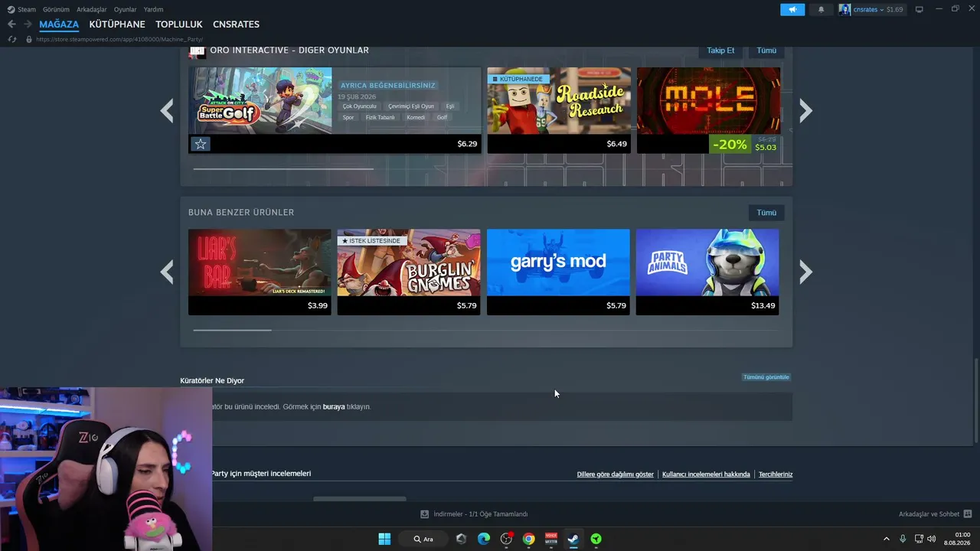The width and height of the screenshot is (980, 551).
Task: Click the Steam taskbar icon
Action: pyautogui.click(x=573, y=539)
